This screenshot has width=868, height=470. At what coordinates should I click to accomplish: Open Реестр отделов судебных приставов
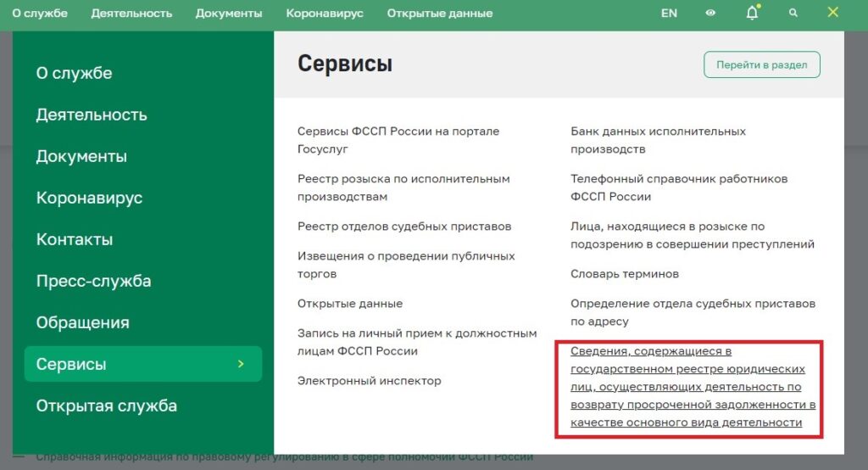click(x=404, y=227)
